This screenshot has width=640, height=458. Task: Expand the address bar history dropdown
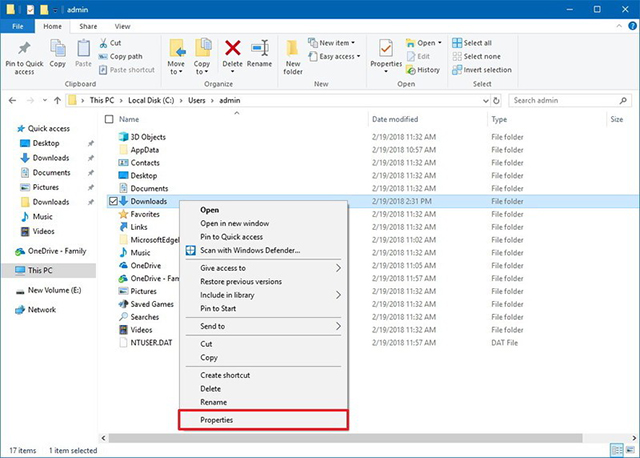pos(486,100)
